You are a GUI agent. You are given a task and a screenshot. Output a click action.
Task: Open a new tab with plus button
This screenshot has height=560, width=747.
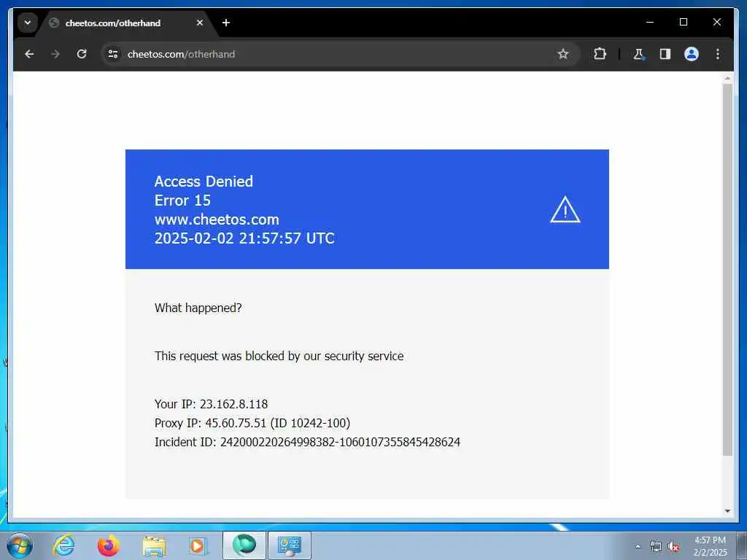(226, 23)
